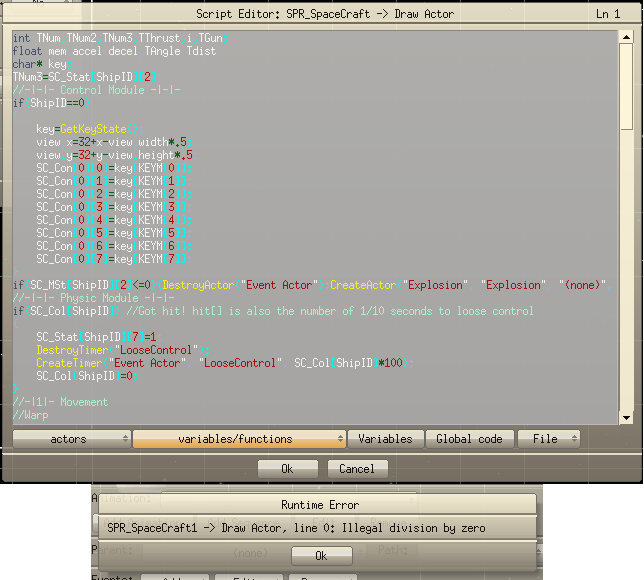Click the line 'view.x=32+x-view.width*.5;'
Screen dimensions: 644x580
click(114, 142)
